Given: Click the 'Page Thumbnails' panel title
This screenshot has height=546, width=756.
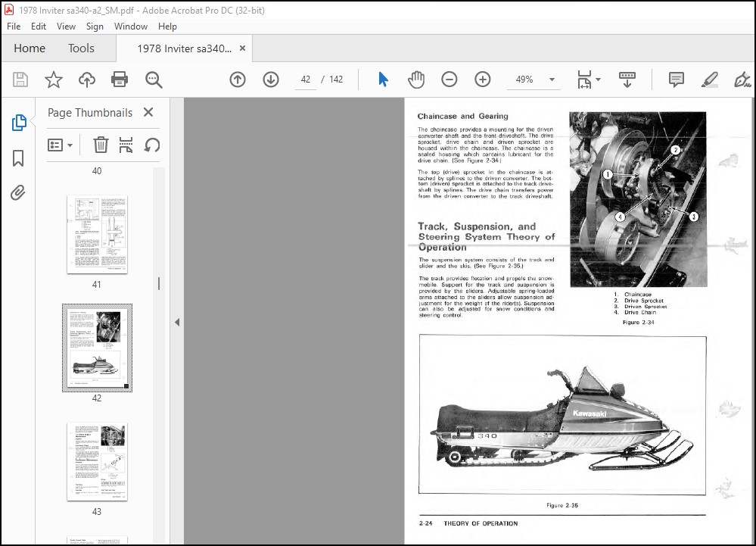Looking at the screenshot, I should click(x=90, y=112).
